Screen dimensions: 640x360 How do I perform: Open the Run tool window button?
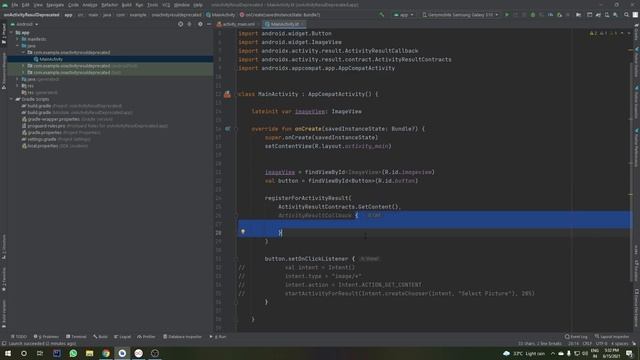tap(218, 337)
